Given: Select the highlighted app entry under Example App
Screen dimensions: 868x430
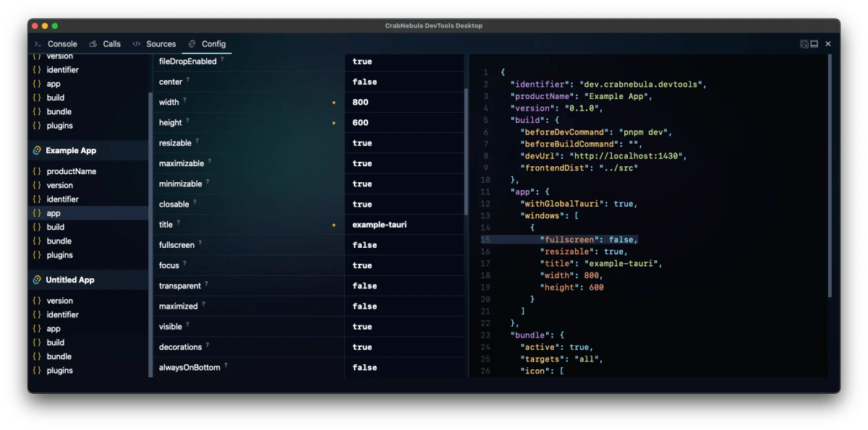Looking at the screenshot, I should (88, 213).
